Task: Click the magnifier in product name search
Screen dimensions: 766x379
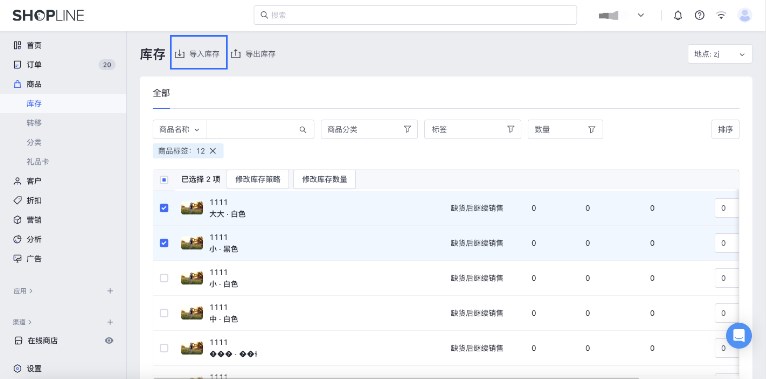Action: tap(303, 129)
